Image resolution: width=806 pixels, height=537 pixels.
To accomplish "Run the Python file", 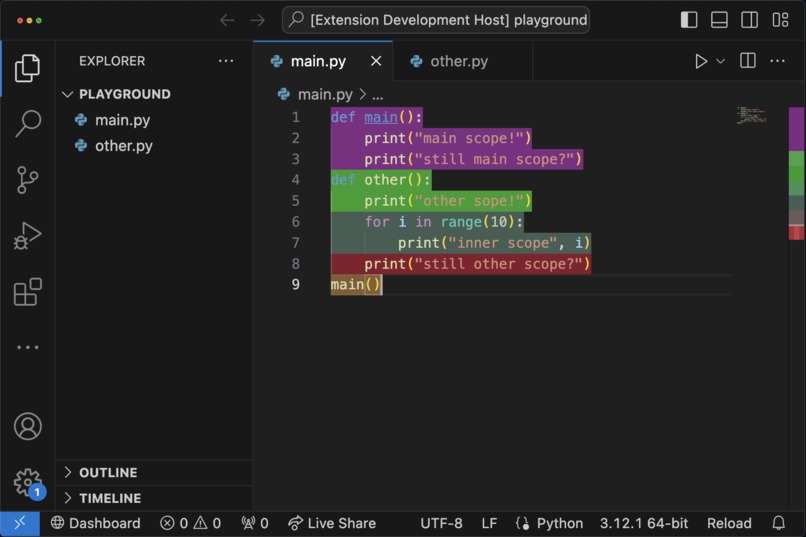I will (701, 61).
